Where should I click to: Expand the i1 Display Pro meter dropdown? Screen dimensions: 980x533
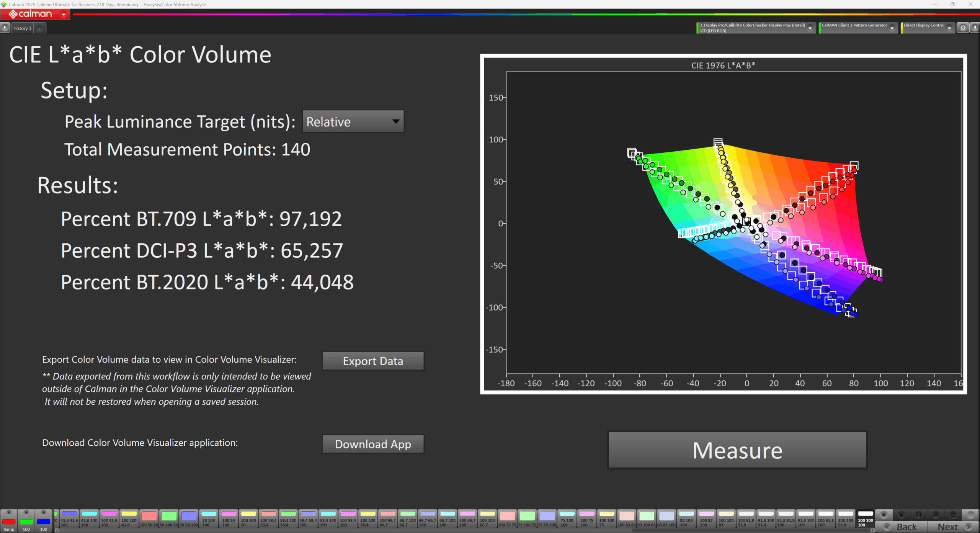(x=810, y=28)
